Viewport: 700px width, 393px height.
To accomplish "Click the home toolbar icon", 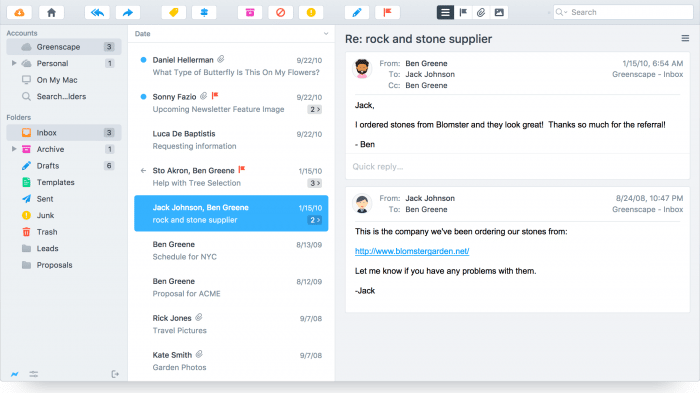I will 51,13.
